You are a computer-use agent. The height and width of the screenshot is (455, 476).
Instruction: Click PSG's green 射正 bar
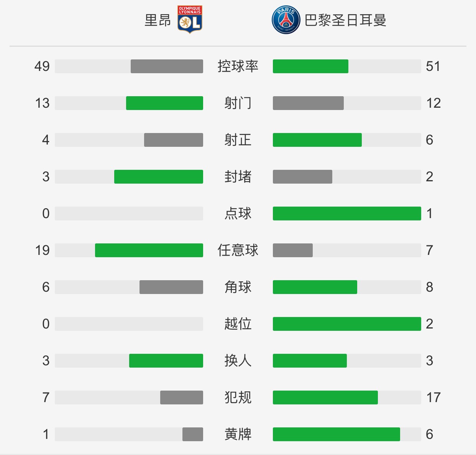coord(317,140)
